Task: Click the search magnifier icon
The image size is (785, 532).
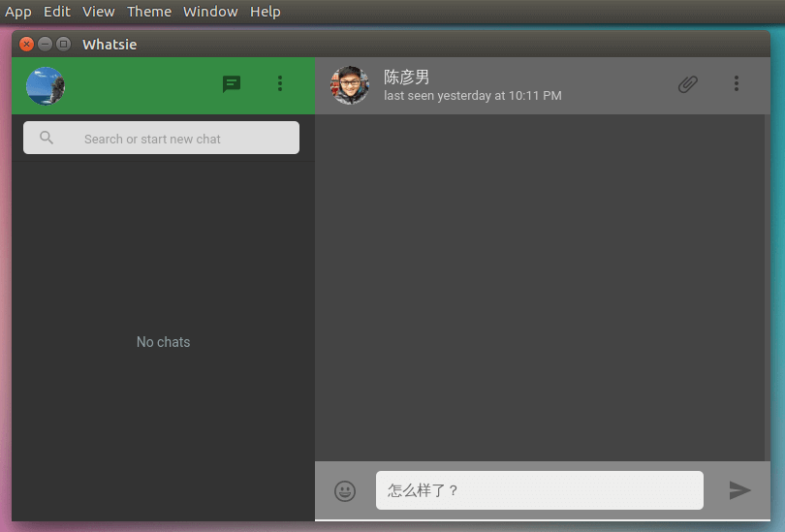Action: tap(47, 139)
